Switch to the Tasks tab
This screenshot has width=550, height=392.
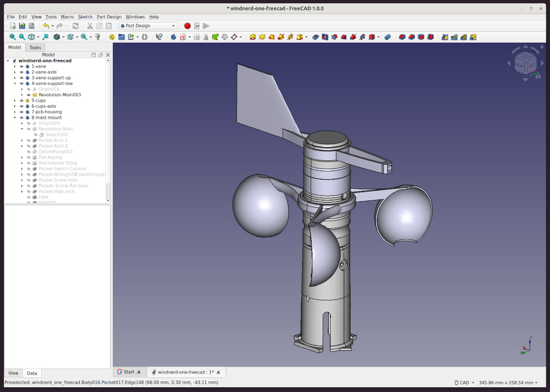tap(35, 48)
